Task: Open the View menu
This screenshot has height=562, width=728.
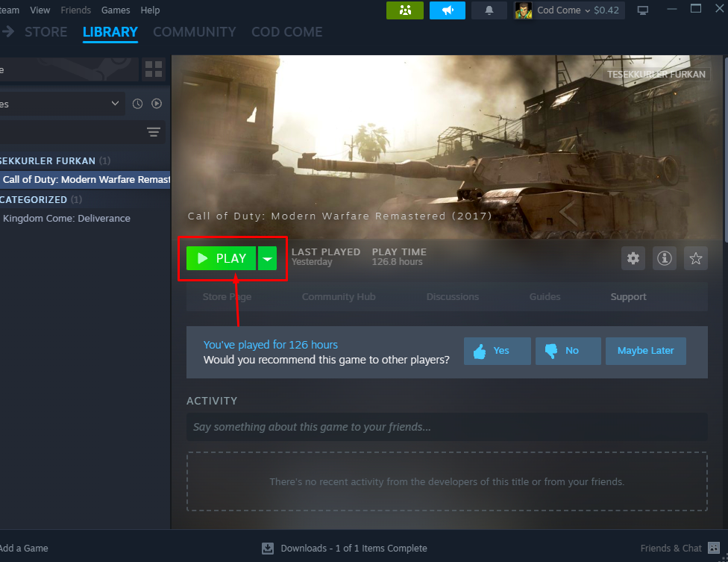Action: (40, 10)
